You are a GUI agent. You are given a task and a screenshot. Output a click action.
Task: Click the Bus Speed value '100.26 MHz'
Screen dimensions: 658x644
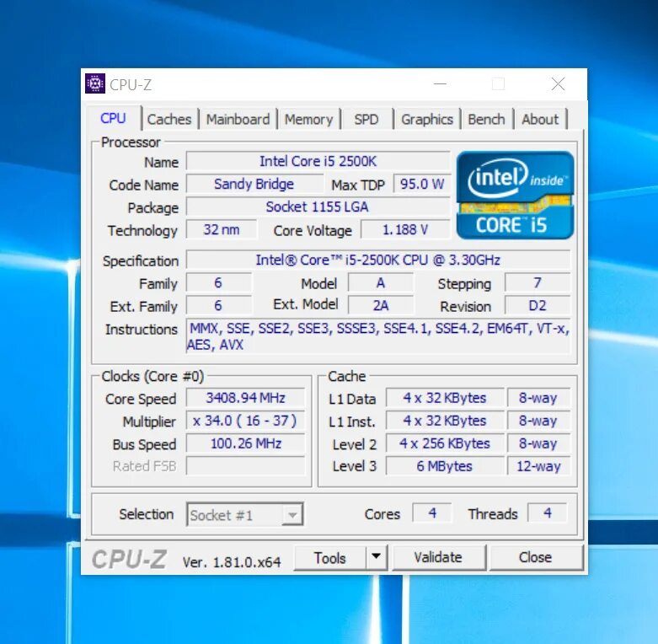coord(245,443)
